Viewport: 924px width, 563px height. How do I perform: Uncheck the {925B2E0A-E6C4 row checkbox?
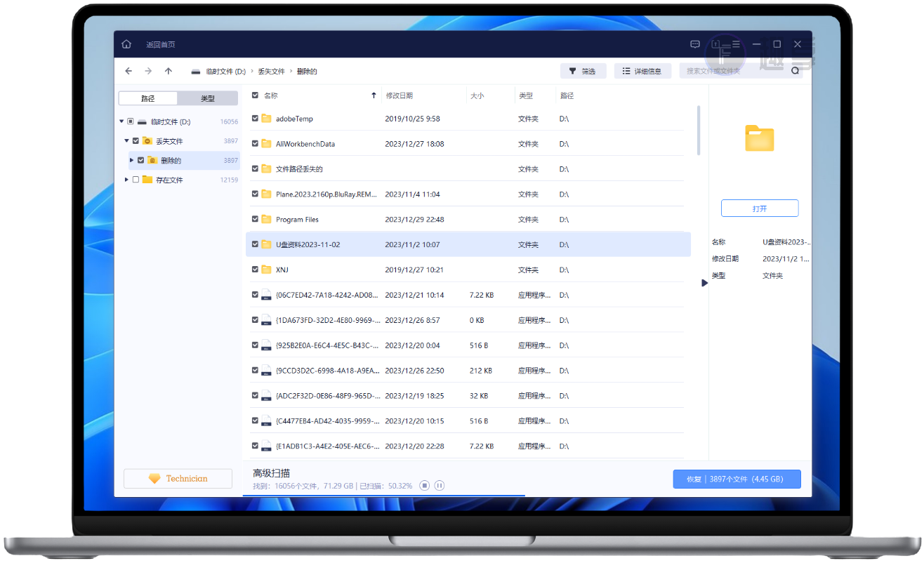click(255, 345)
